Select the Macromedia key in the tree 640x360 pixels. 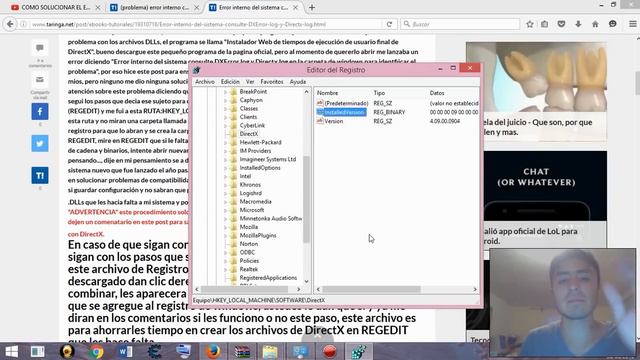pos(255,202)
